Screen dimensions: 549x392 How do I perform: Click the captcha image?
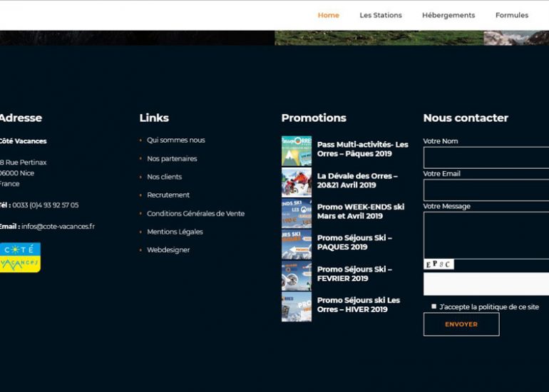tap(438, 264)
